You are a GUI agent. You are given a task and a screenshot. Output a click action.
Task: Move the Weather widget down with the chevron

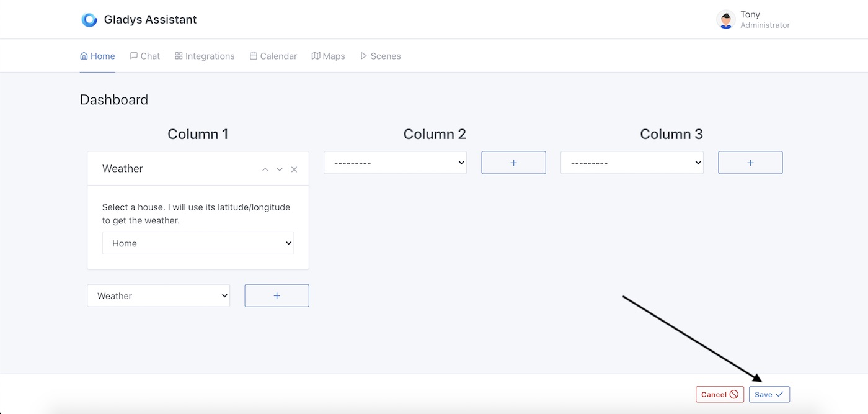pyautogui.click(x=280, y=169)
